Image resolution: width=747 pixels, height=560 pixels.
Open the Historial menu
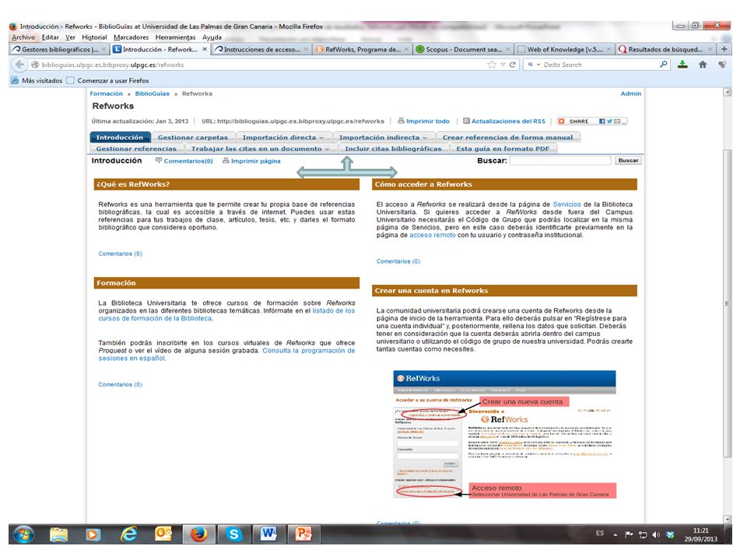[x=94, y=37]
